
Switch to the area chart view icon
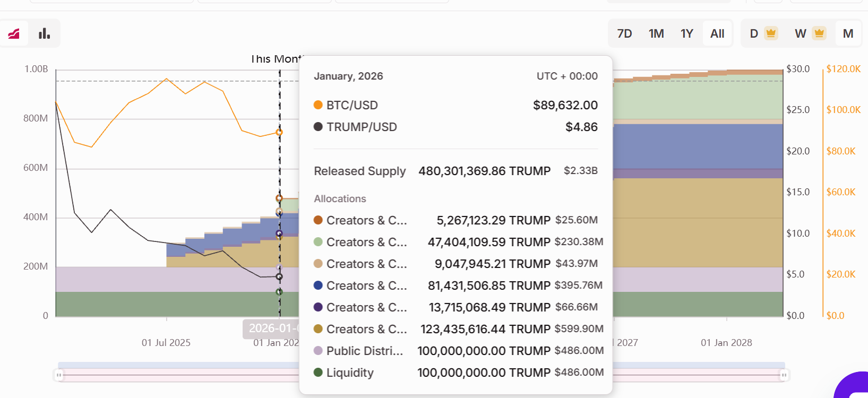pos(14,33)
